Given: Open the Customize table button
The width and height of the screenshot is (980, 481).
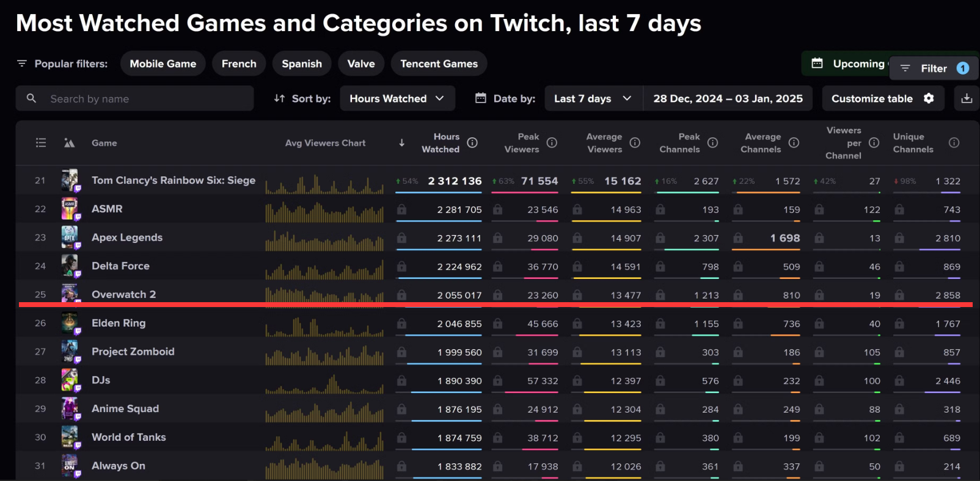Looking at the screenshot, I should [x=882, y=98].
